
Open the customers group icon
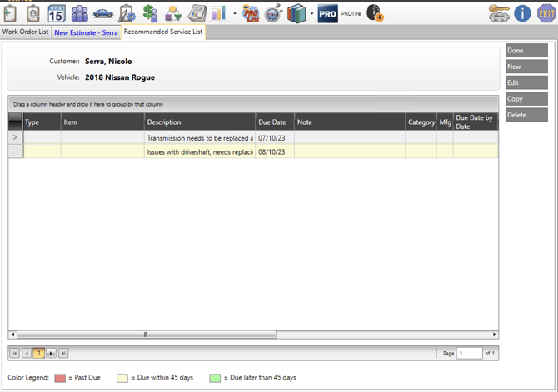(x=80, y=13)
